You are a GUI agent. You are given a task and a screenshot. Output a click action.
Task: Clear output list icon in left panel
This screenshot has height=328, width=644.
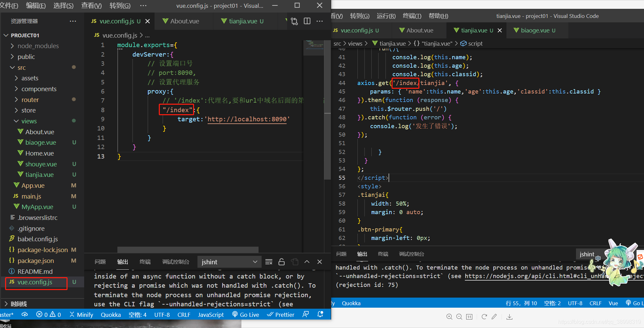pos(269,262)
